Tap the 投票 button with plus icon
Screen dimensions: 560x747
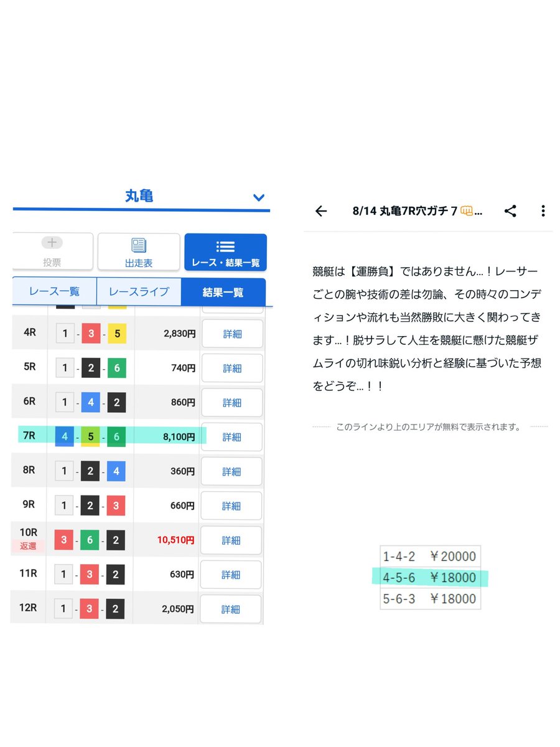click(52, 252)
